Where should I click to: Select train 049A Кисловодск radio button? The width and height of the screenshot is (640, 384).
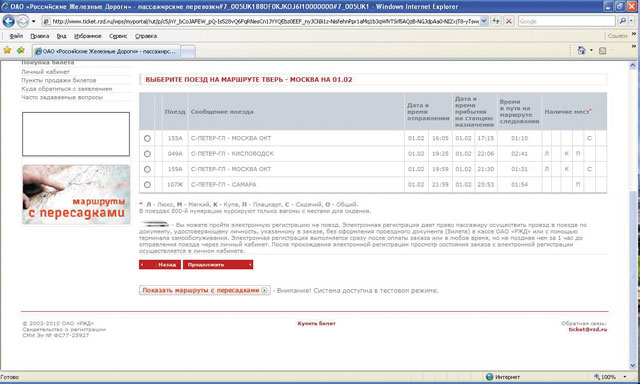pos(147,154)
